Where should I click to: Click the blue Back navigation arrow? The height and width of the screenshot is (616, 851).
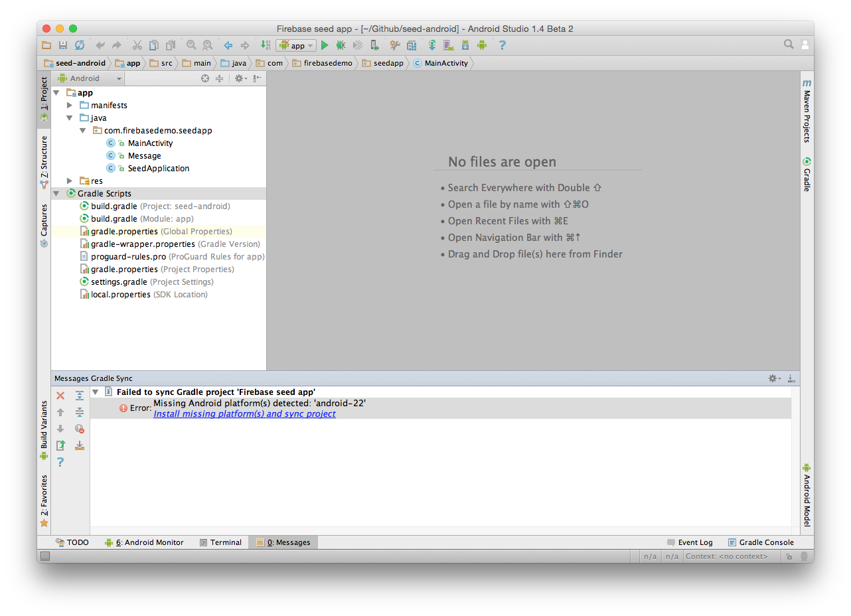(x=228, y=45)
